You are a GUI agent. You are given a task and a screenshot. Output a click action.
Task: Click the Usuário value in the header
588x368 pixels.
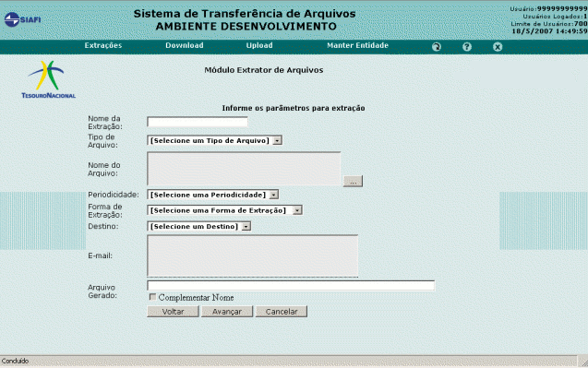pyautogui.click(x=561, y=8)
